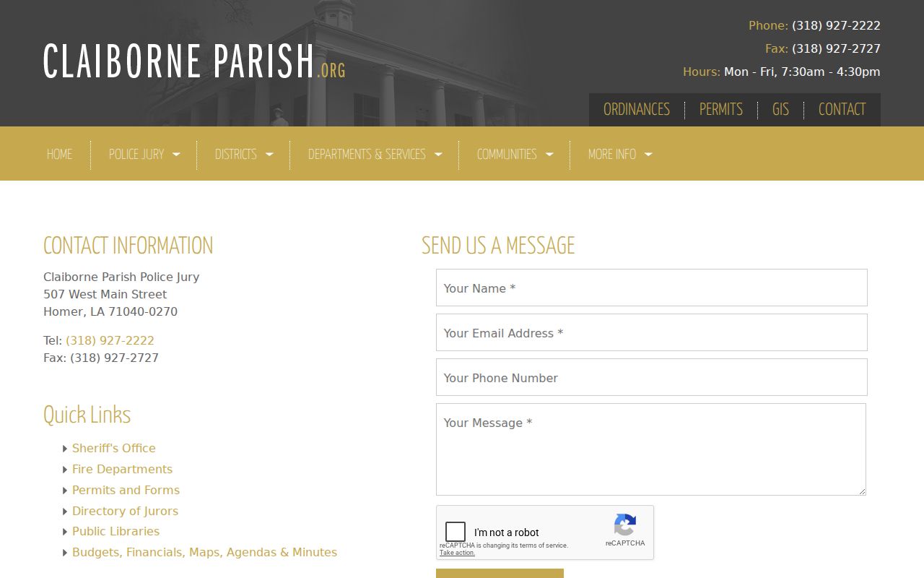
Task: Focus the Your Phone Number field
Action: [651, 377]
